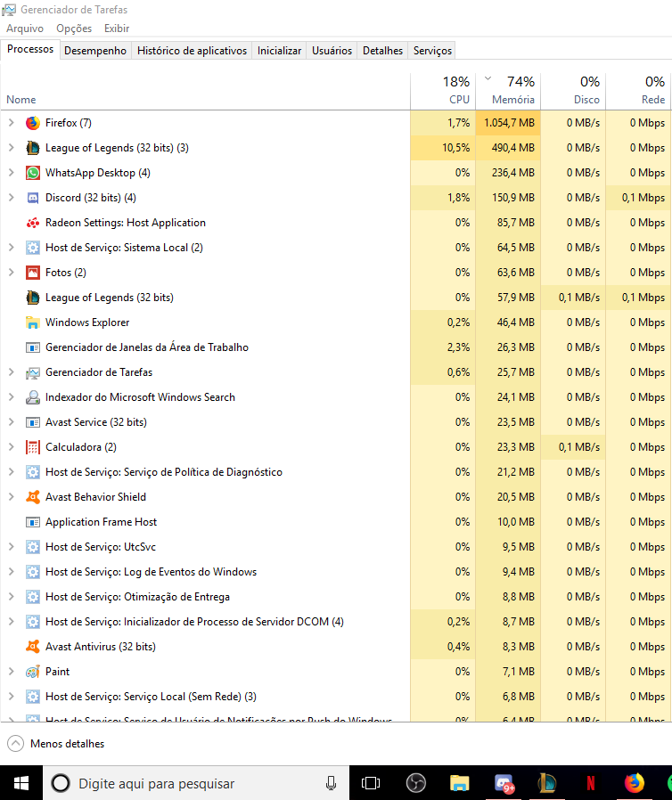Click the Indexador do Microsoft Windows Search icon

pyautogui.click(x=33, y=397)
